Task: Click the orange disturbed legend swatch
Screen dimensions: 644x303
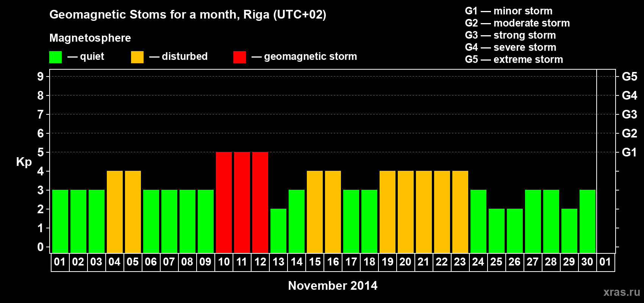Action: coord(137,57)
